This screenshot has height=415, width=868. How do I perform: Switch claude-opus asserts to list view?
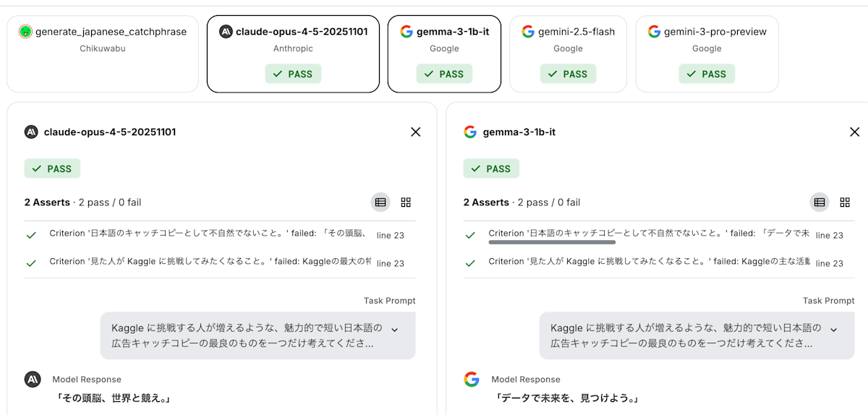point(380,202)
